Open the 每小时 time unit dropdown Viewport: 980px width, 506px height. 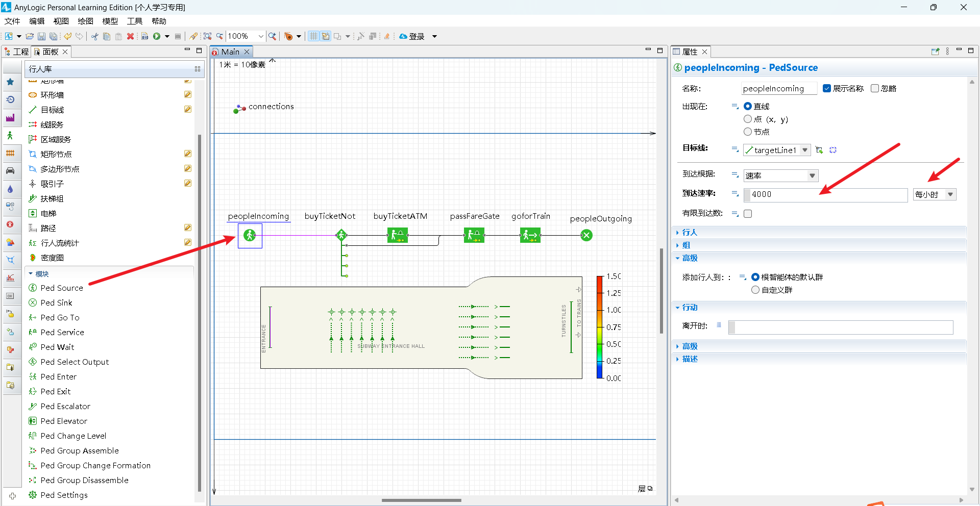950,194
